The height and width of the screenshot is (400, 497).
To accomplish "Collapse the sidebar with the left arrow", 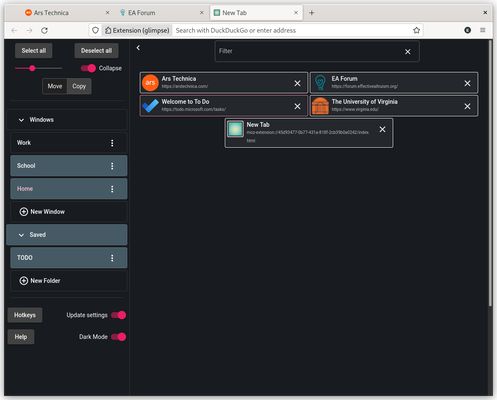I will pos(138,48).
